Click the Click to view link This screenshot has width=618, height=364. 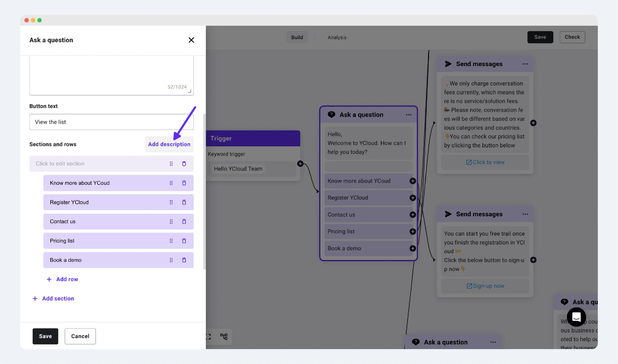point(485,162)
